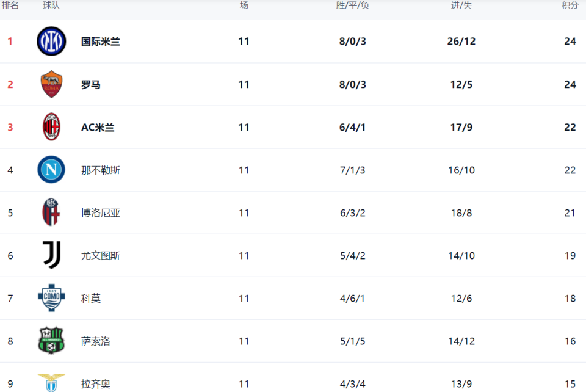Click the Inter Milan club logo

coord(51,42)
